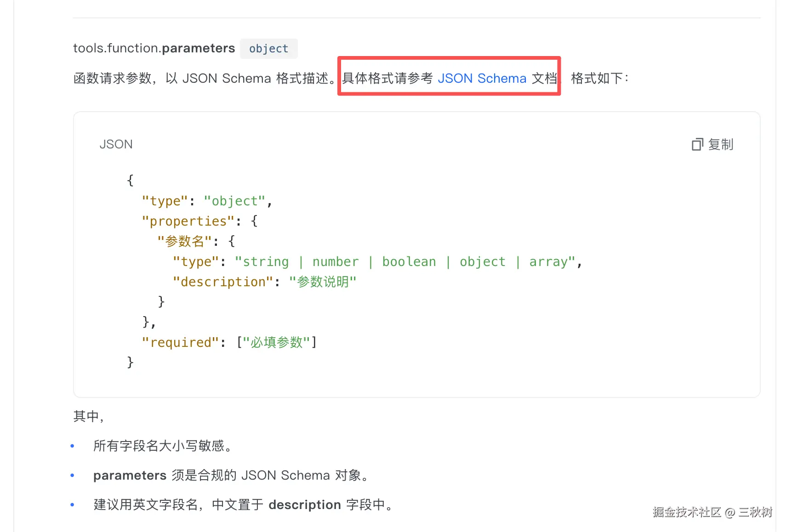
Task: Click the 其中, paragraph text
Action: 88,416
